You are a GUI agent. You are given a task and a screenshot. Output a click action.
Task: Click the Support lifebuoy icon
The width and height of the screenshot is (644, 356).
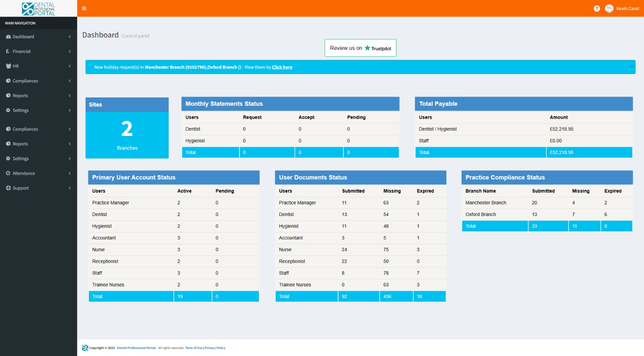(8, 188)
